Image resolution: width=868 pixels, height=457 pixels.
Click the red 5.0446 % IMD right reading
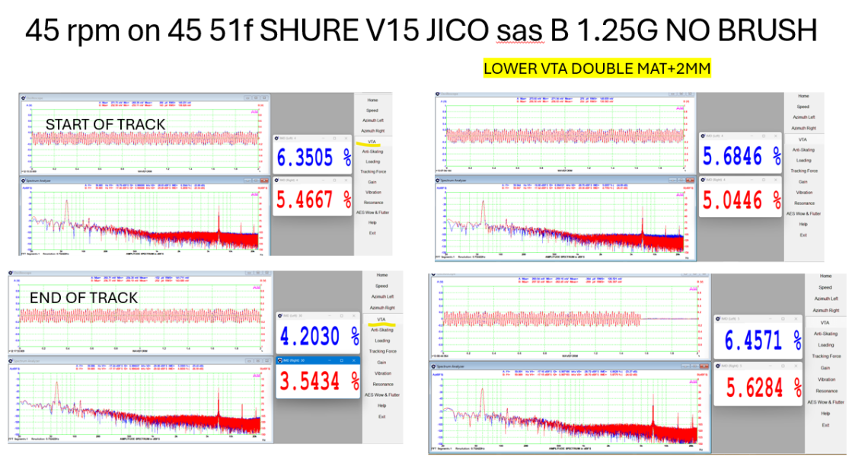742,200
